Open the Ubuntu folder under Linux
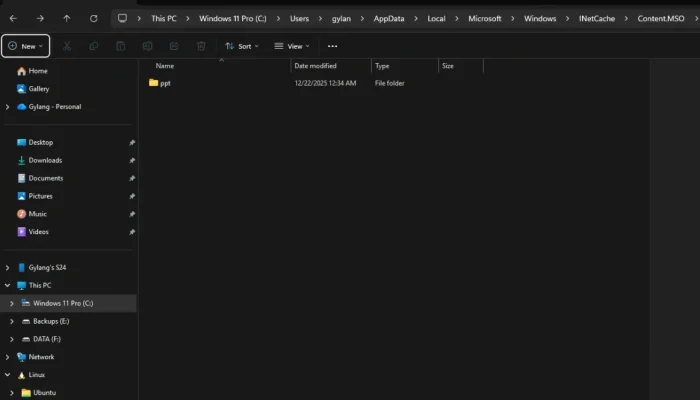The height and width of the screenshot is (400, 700). point(38,392)
